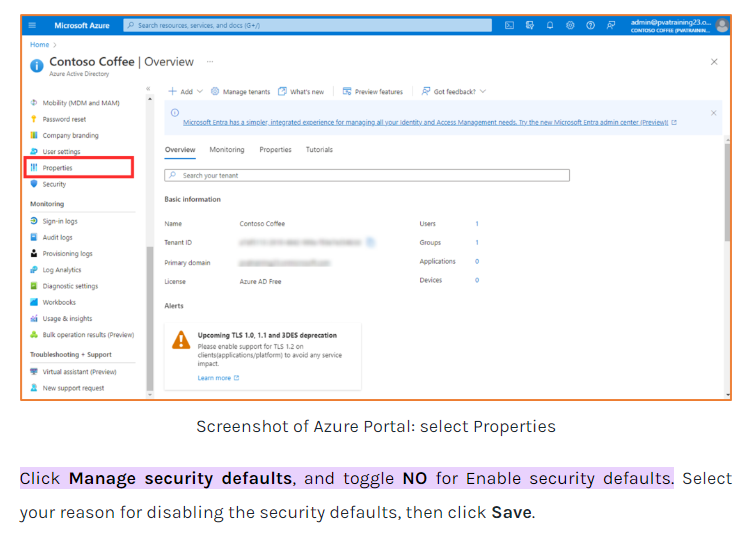Open Cloud Shell from the top bar
This screenshot has height=545, width=751.
(x=509, y=25)
